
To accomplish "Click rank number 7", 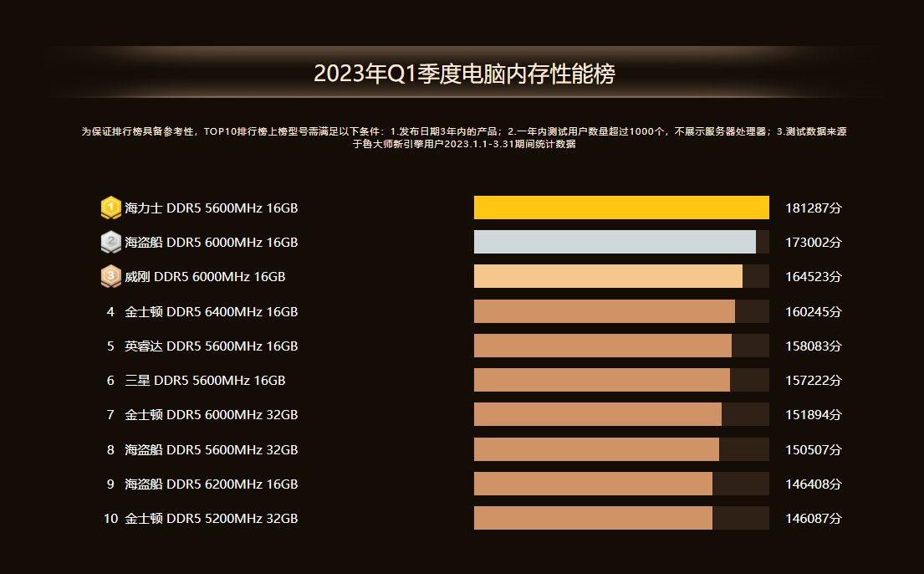I will click(x=110, y=415).
